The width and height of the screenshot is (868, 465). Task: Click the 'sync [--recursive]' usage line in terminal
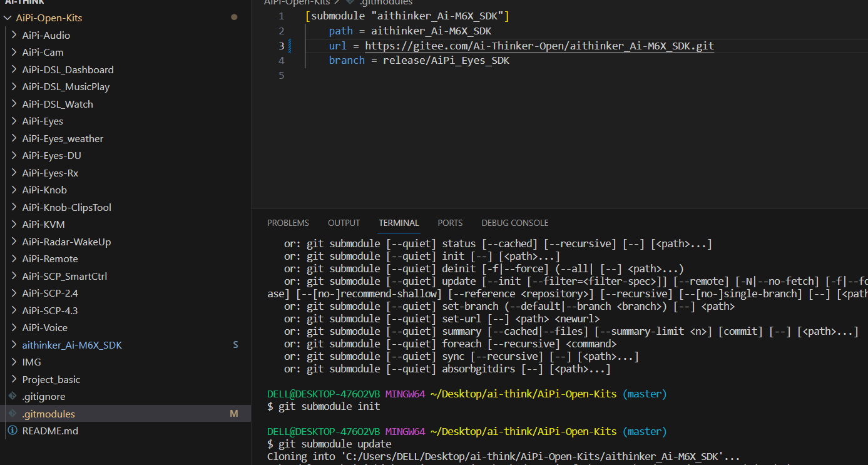(461, 357)
